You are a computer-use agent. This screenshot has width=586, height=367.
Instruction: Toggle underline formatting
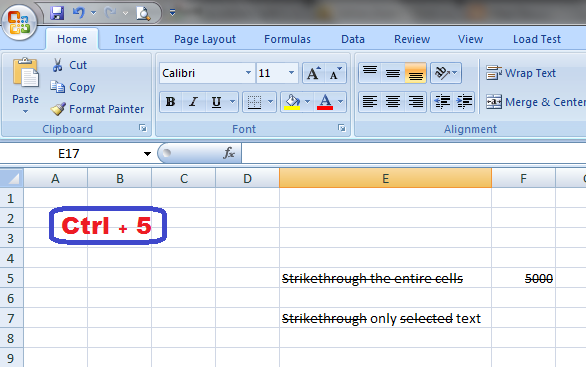[x=216, y=102]
